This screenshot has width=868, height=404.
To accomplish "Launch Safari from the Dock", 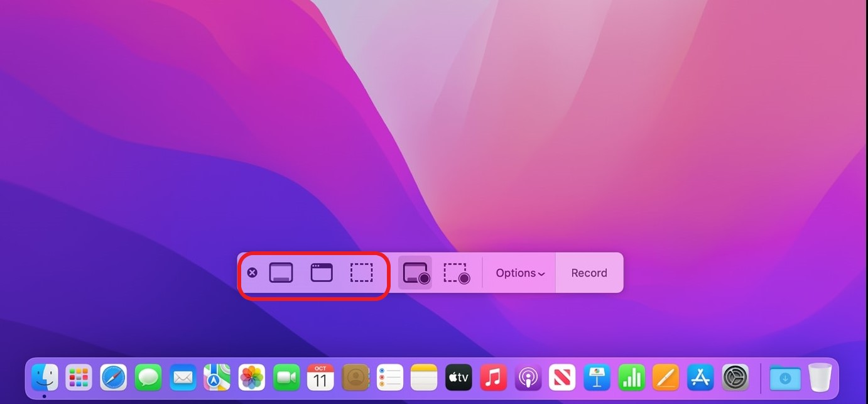I will 114,378.
